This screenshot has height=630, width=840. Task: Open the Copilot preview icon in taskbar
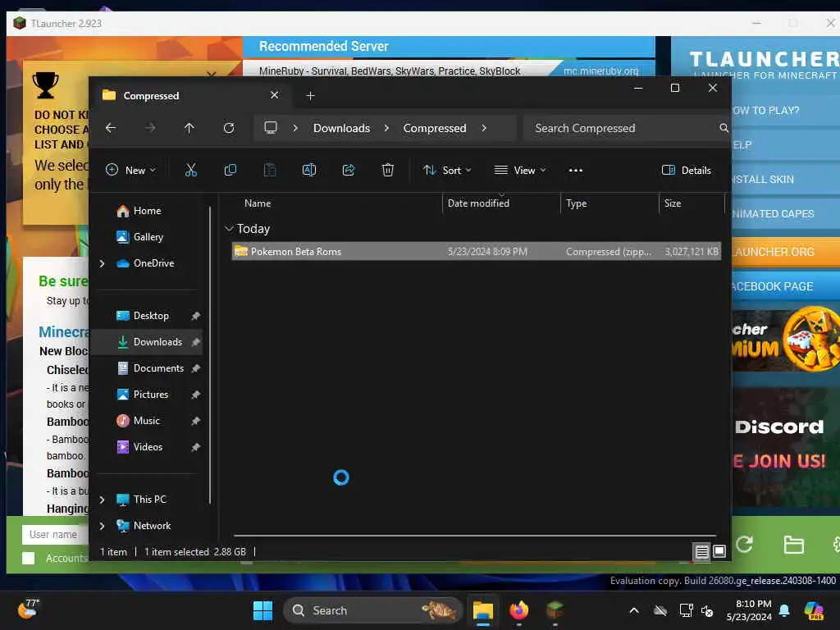click(x=814, y=610)
